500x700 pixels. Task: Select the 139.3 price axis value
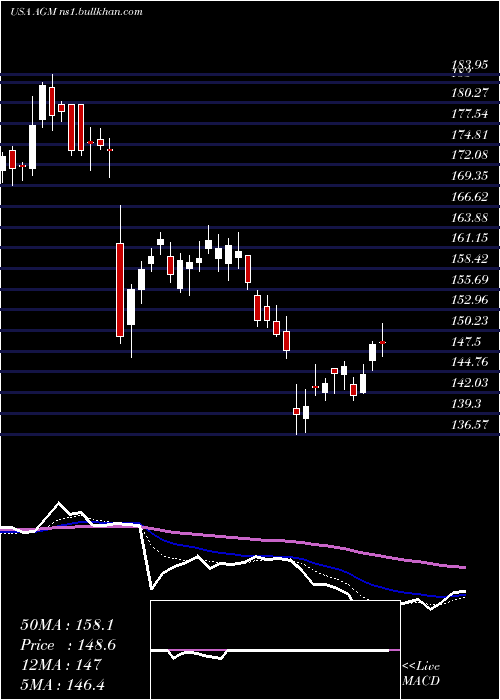[x=466, y=404]
